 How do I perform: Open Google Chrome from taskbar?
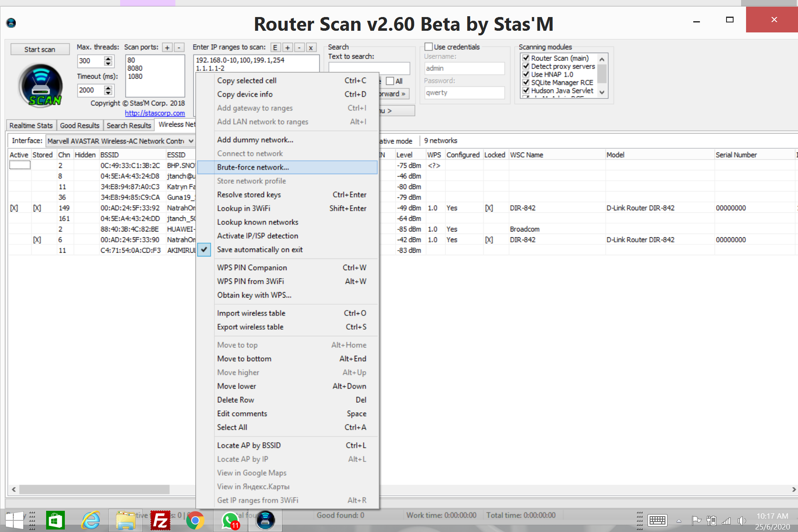click(x=195, y=520)
